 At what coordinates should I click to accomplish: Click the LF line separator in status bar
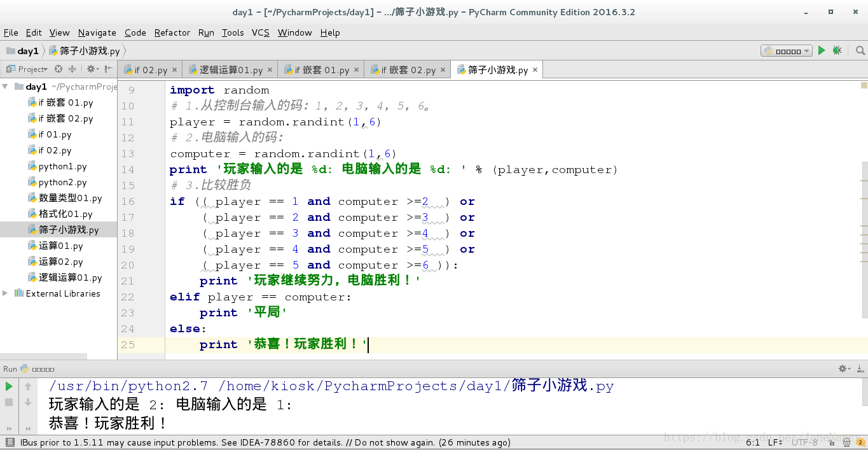coord(775,442)
